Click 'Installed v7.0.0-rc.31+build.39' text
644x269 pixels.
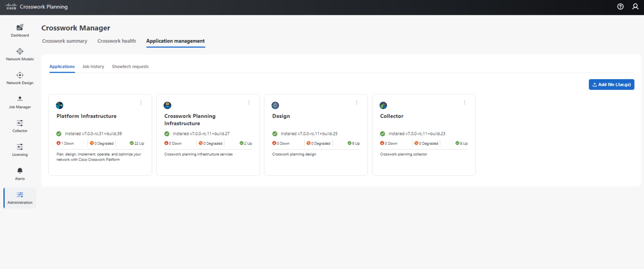(93, 134)
